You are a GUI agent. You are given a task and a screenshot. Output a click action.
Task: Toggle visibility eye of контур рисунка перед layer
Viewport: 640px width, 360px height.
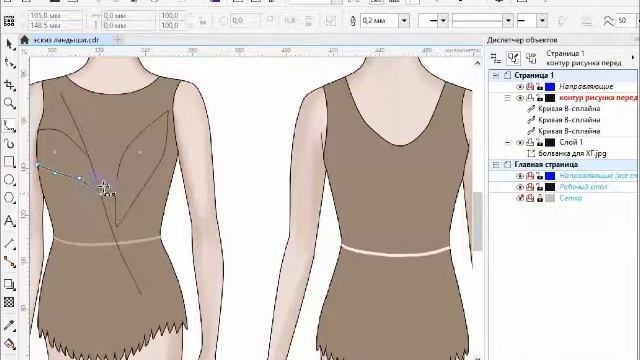pyautogui.click(x=520, y=98)
